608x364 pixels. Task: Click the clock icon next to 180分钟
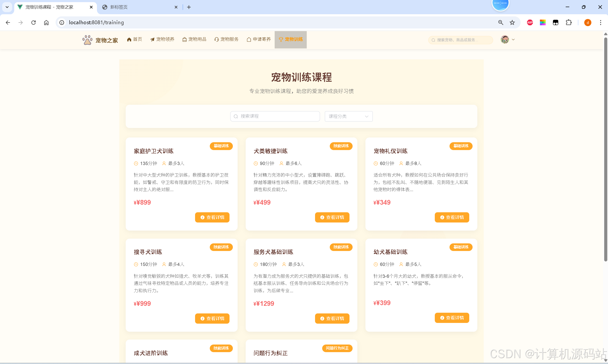point(256,265)
